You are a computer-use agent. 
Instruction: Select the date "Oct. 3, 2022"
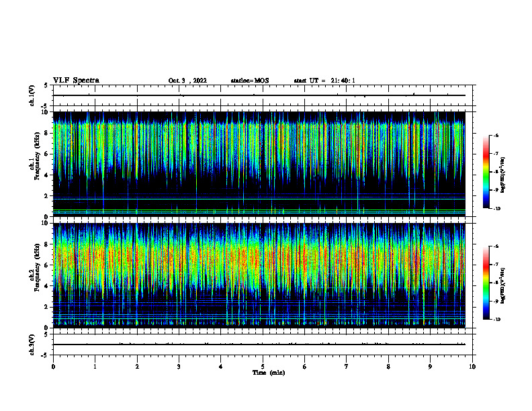click(187, 81)
